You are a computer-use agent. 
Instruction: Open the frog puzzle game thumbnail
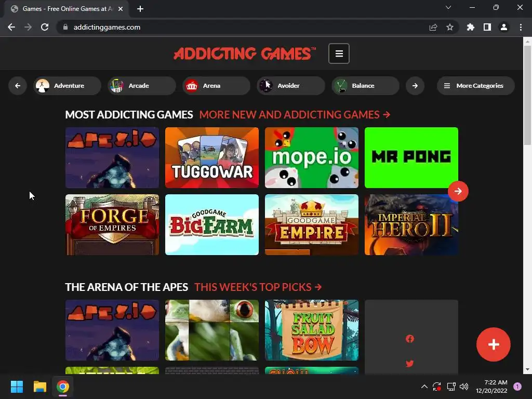[x=212, y=330]
